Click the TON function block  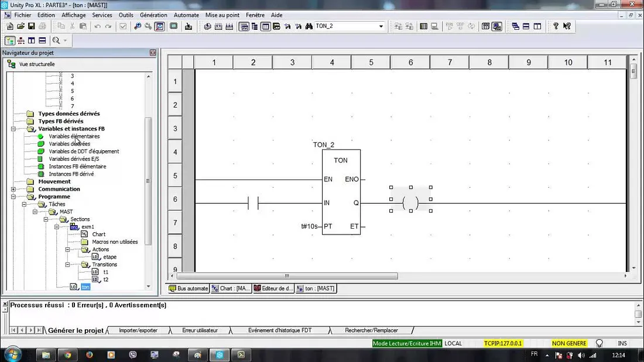[341, 192]
